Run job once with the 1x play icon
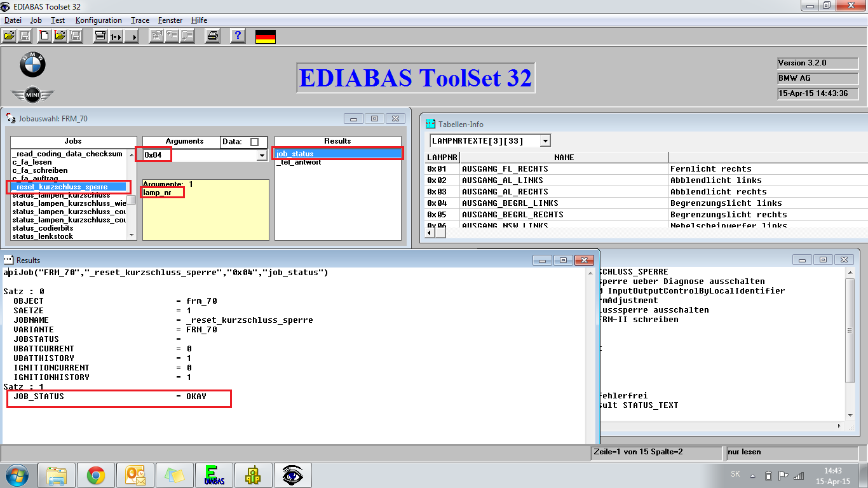This screenshot has width=868, height=488. pyautogui.click(x=116, y=36)
